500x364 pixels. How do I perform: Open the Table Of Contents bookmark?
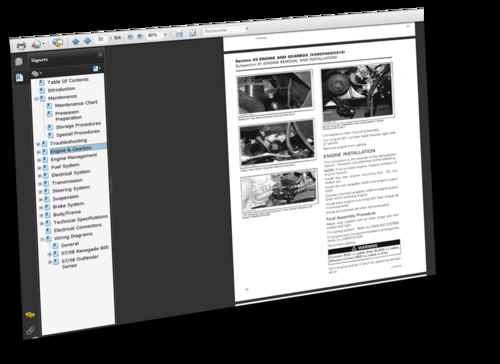[x=68, y=81]
